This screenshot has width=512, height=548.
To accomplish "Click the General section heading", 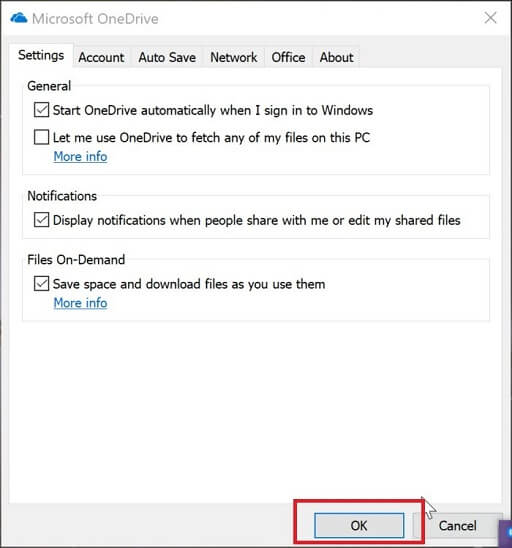I will click(49, 86).
